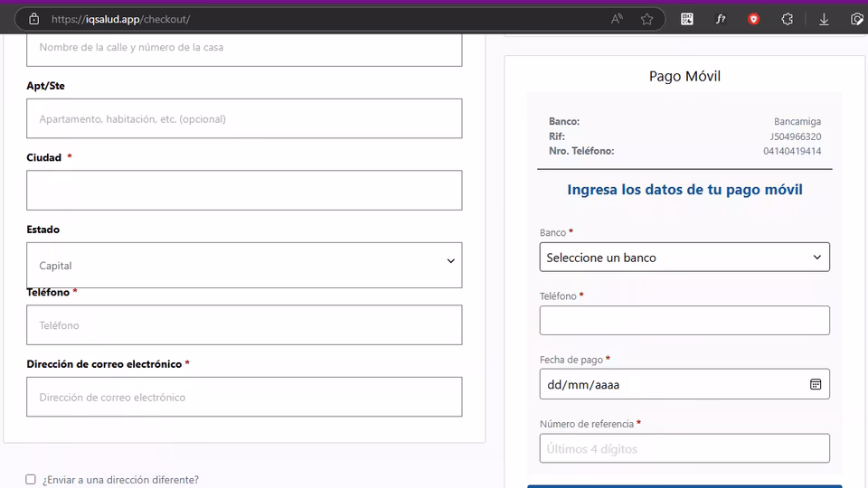The height and width of the screenshot is (488, 868).
Task: Click the browser icon right of downloads
Action: (x=857, y=19)
